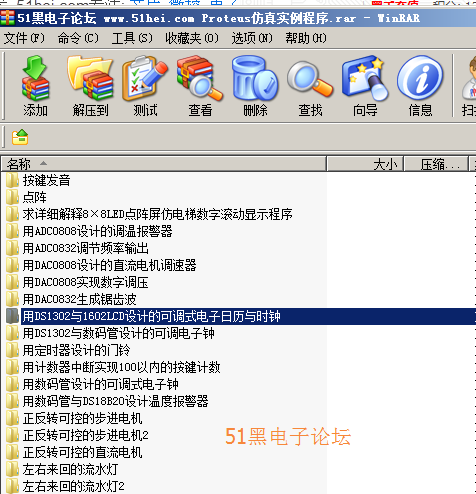Open the 文件(F) menu
476x494 pixels.
tap(24, 38)
